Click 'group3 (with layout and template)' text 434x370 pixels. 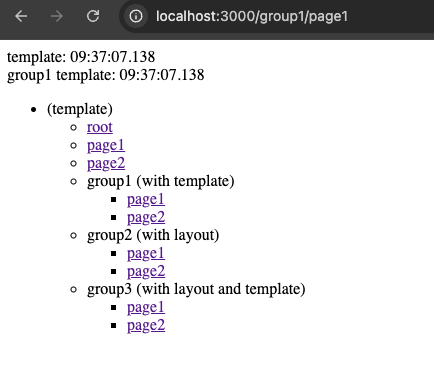point(196,289)
